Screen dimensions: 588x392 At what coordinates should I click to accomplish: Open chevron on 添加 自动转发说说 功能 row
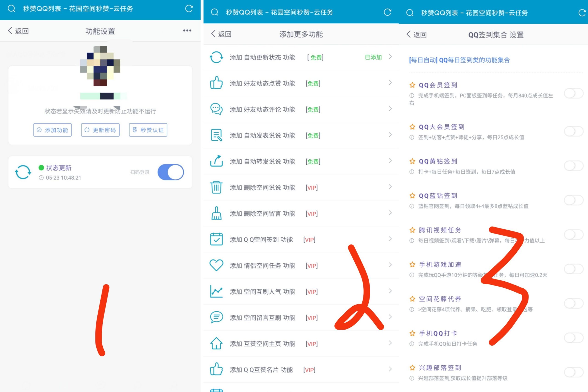click(x=390, y=161)
